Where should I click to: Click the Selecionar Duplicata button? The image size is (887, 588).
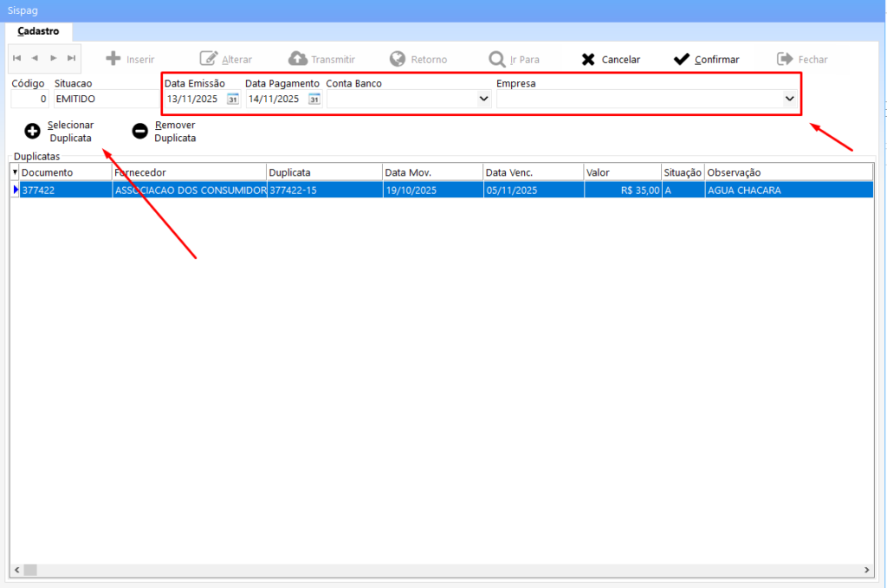tap(59, 131)
